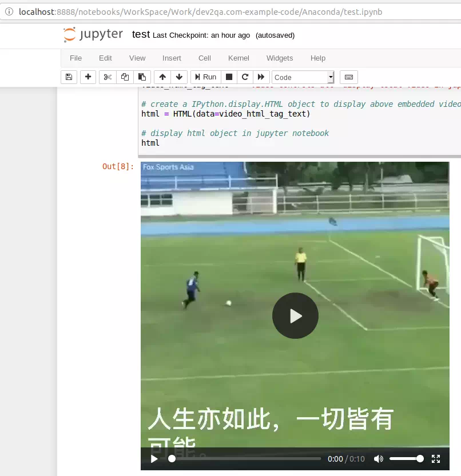Paste cells below icon
The image size is (461, 476).
142,77
